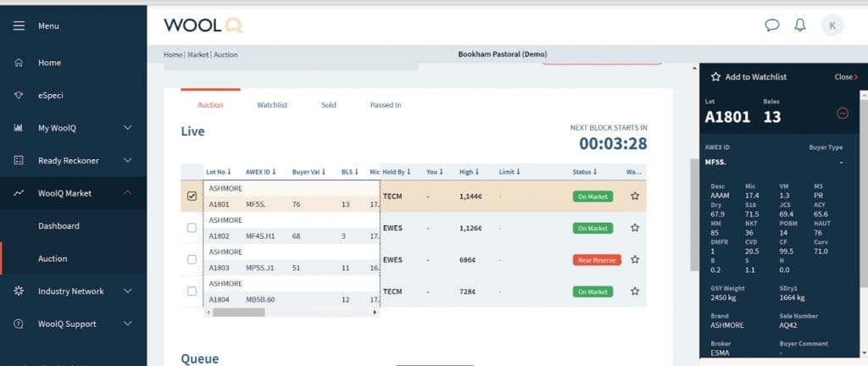Check the checkbox for lot A1804
This screenshot has height=366, width=868.
coord(192,291)
